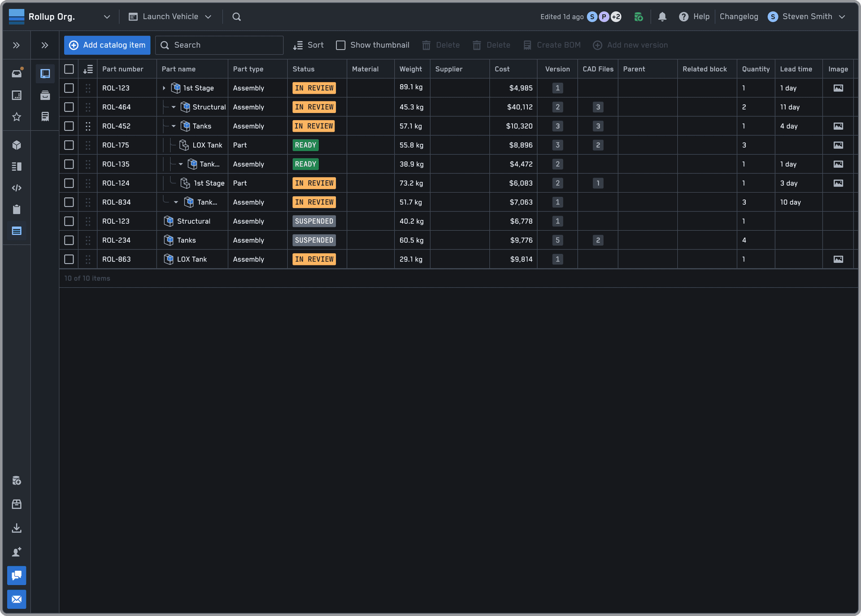Collapse the Tank... ROL-135 tree row

(x=181, y=164)
